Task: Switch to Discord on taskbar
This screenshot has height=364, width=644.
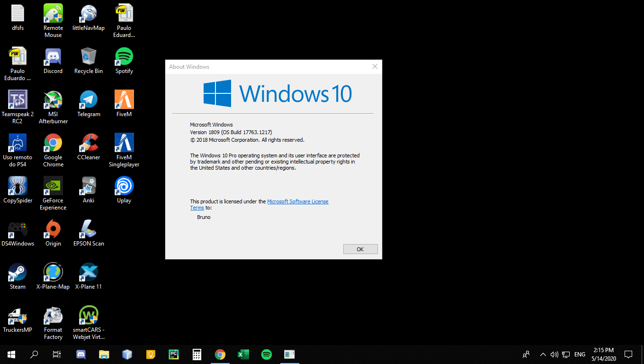Action: click(x=81, y=354)
